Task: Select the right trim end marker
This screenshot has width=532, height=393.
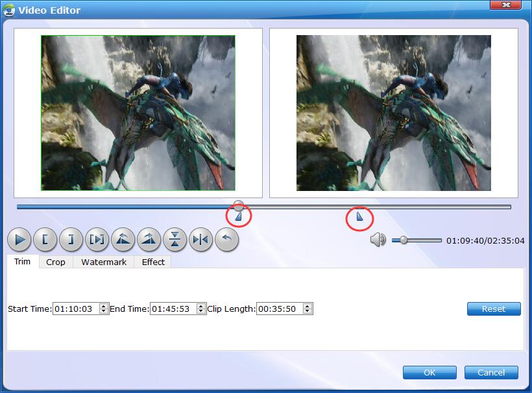Action: coord(359,216)
